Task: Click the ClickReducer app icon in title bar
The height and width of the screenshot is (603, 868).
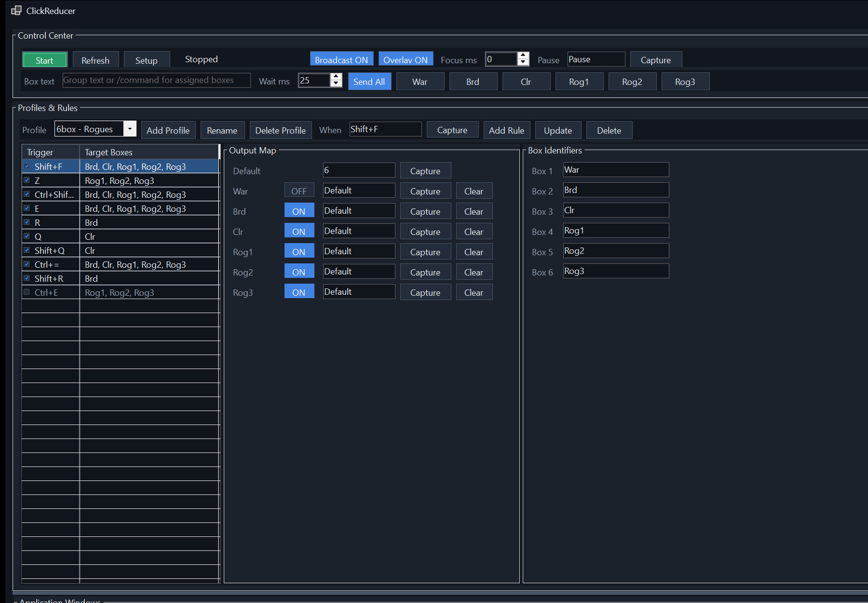Action: point(16,11)
